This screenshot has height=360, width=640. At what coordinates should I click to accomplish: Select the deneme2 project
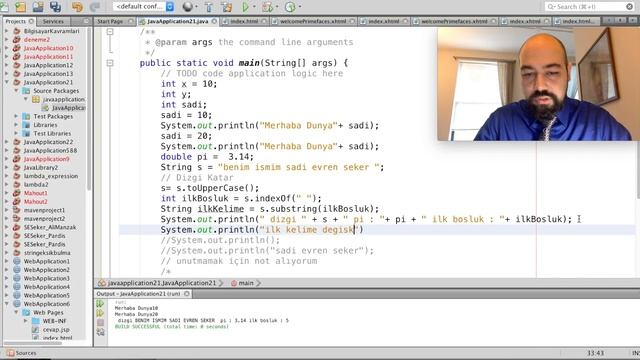37,40
